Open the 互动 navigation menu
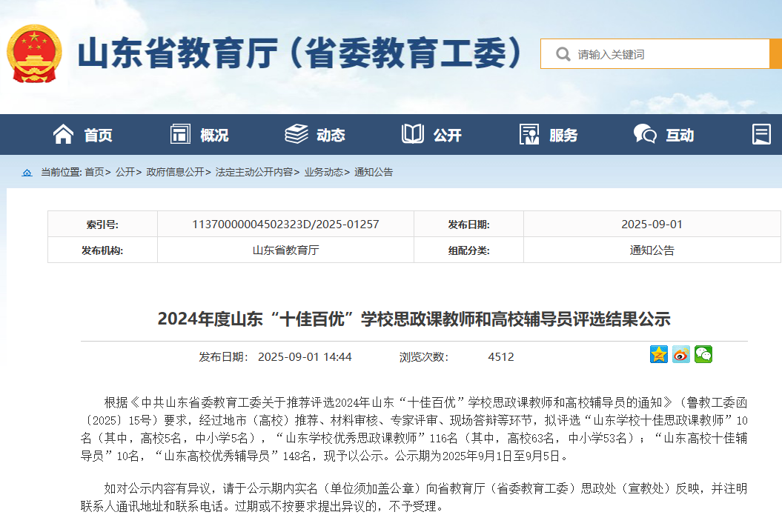This screenshot has height=532, width=782. click(x=679, y=135)
